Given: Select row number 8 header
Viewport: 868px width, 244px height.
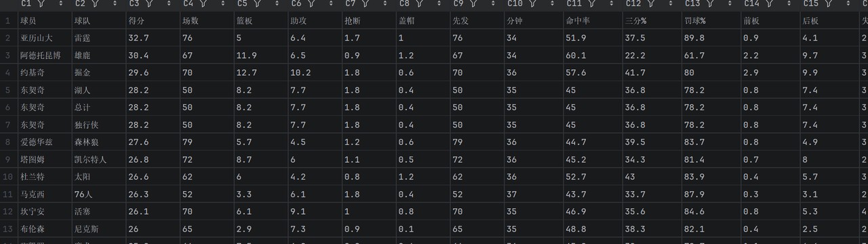Looking at the screenshot, I should click(x=8, y=142).
